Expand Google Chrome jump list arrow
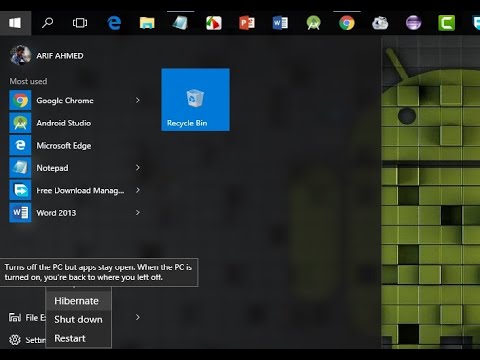Image resolution: width=480 pixels, height=360 pixels. tap(138, 100)
